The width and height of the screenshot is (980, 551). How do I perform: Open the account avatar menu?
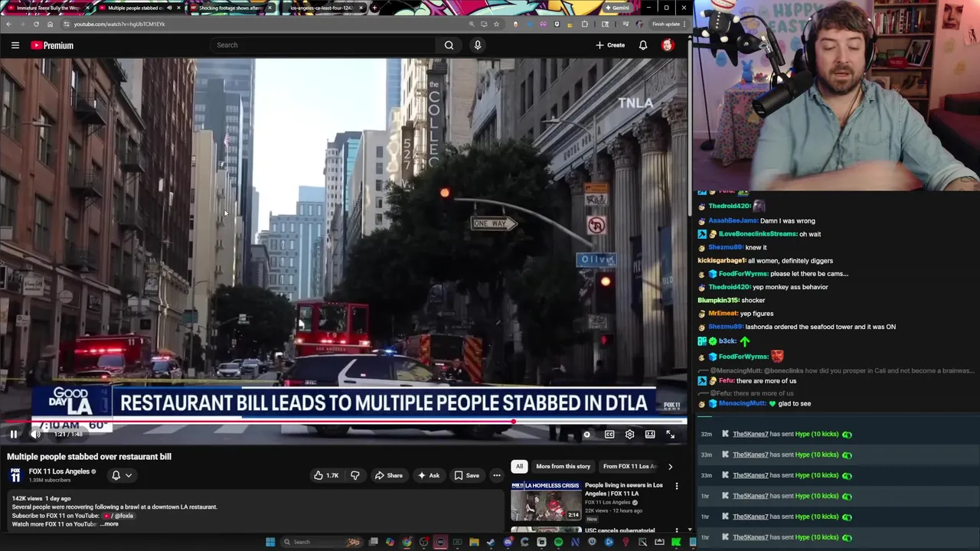point(668,45)
